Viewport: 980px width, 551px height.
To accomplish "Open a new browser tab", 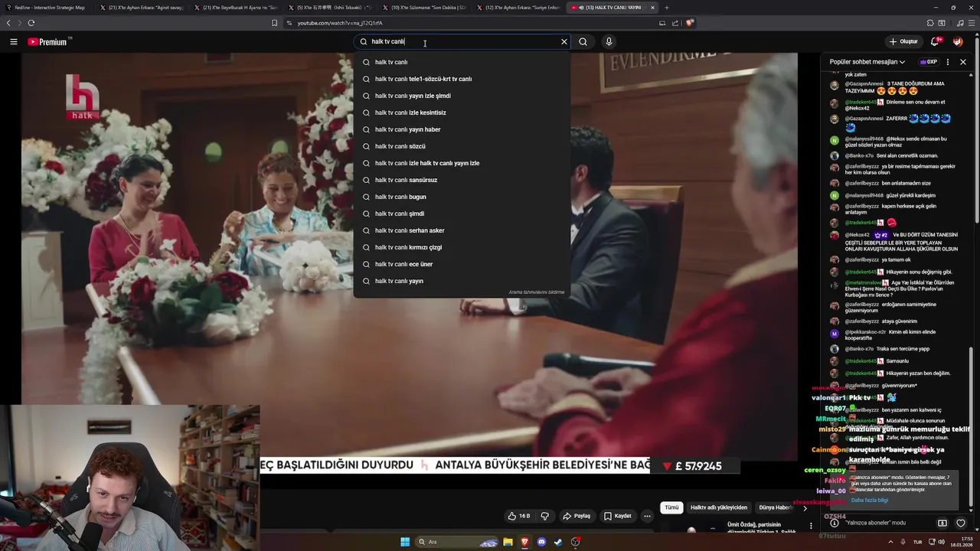I will tap(666, 8).
